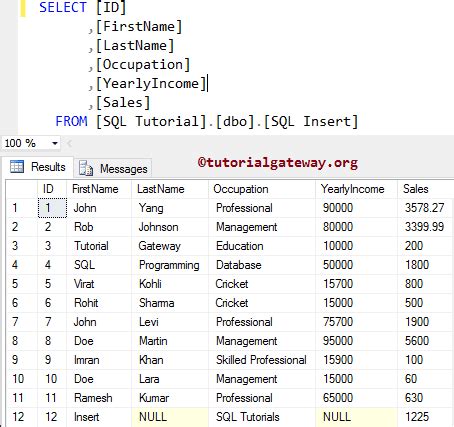This screenshot has height=427, width=454.
Task: Click the 'Tutorial' first name cell
Action: 99,246
